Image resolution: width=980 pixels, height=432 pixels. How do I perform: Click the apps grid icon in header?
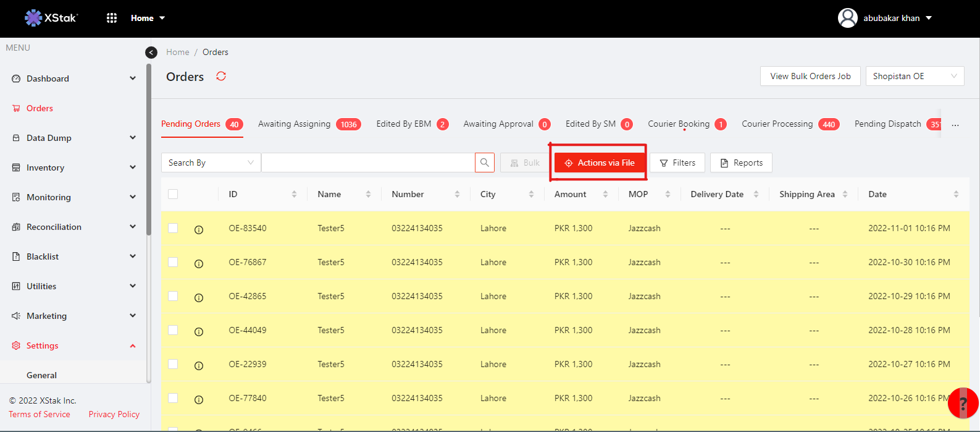(112, 18)
